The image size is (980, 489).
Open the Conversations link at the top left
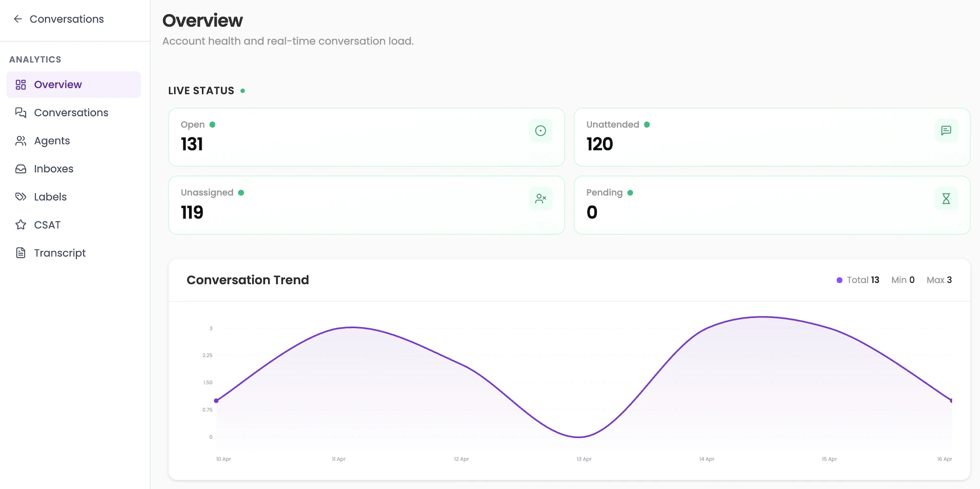point(67,19)
